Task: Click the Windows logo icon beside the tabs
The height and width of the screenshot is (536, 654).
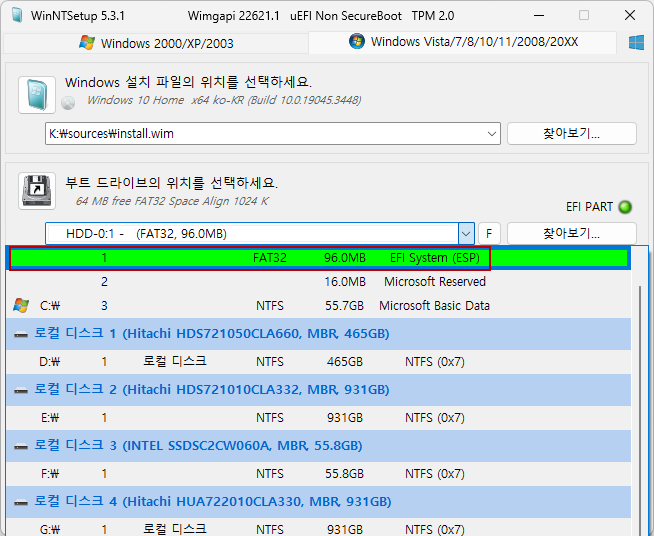Action: point(636,43)
